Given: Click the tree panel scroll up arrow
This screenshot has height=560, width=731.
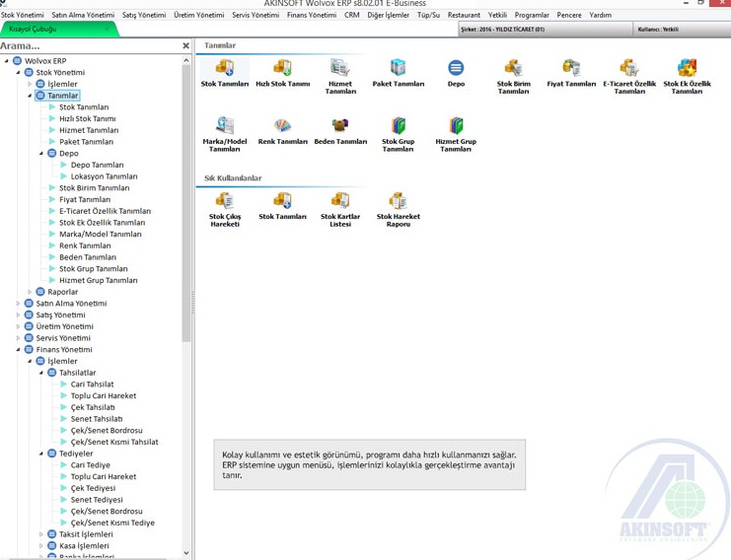Looking at the screenshot, I should coord(186,60).
